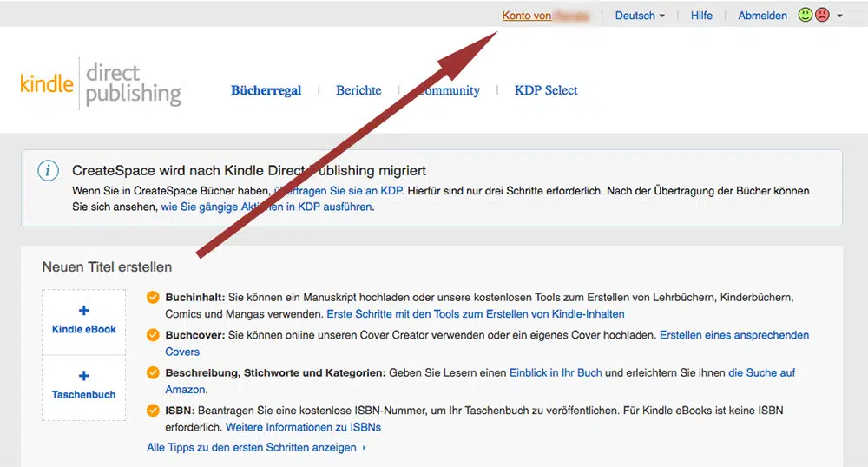The width and height of the screenshot is (868, 467).
Task: Open the KDP Select tab
Action: coord(546,90)
